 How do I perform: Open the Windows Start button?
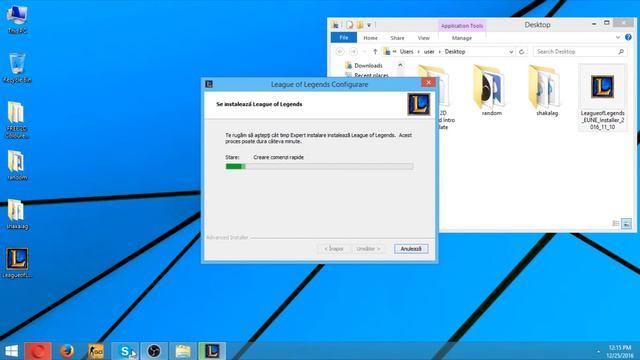click(11, 351)
